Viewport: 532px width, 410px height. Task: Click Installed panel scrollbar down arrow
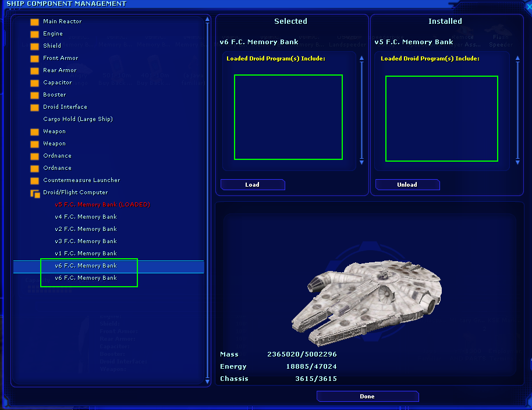(517, 162)
